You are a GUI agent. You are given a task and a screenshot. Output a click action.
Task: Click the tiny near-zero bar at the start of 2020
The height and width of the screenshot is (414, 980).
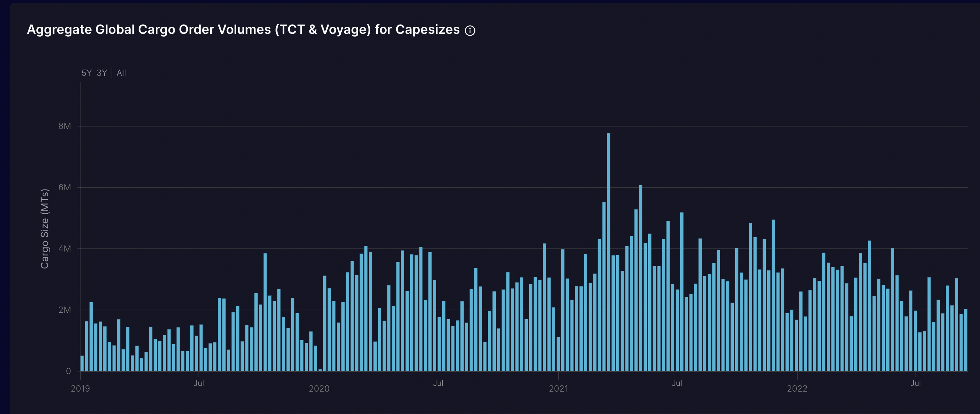320,370
